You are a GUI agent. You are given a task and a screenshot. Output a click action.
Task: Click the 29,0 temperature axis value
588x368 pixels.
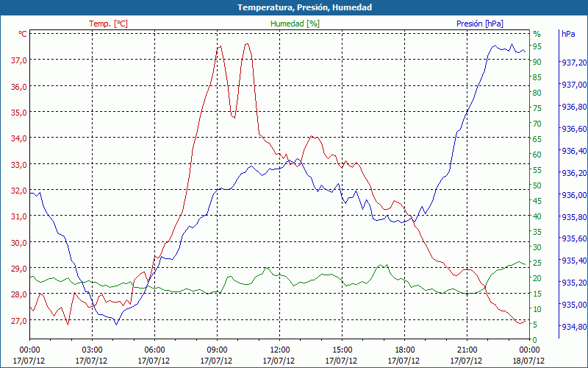18,269
